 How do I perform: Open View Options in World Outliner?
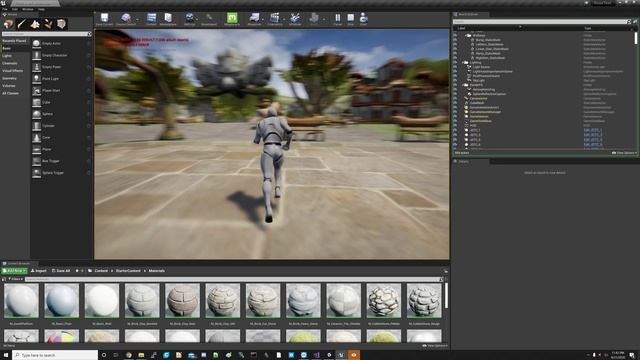(x=624, y=153)
